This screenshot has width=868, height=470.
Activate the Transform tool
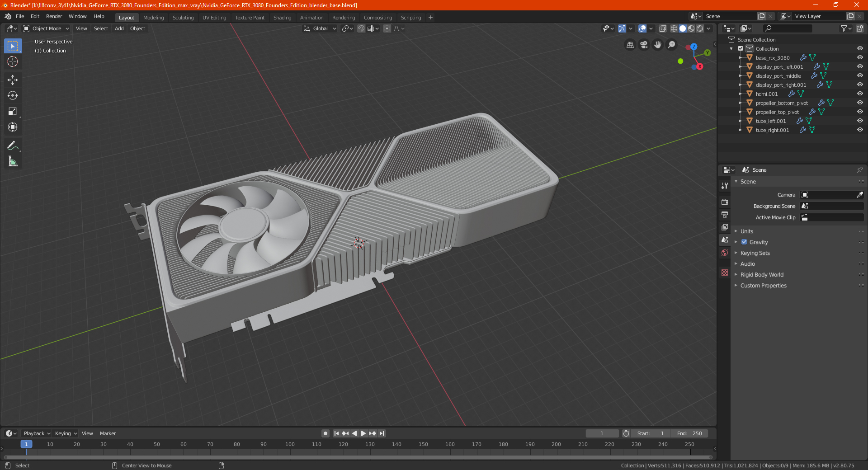(13, 127)
